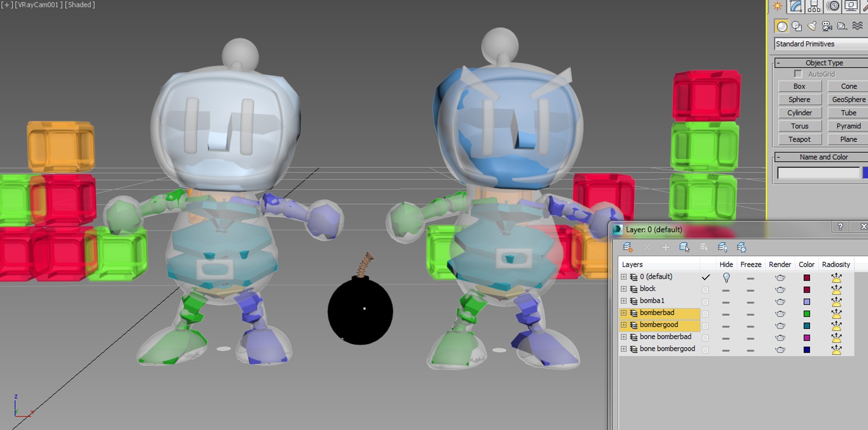Open color swatch of bomberbad layer

pyautogui.click(x=807, y=314)
